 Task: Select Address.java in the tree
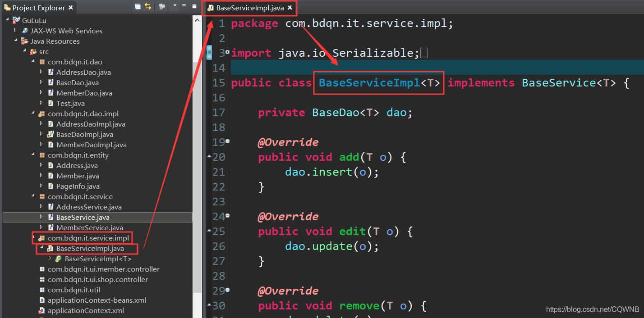(x=77, y=165)
